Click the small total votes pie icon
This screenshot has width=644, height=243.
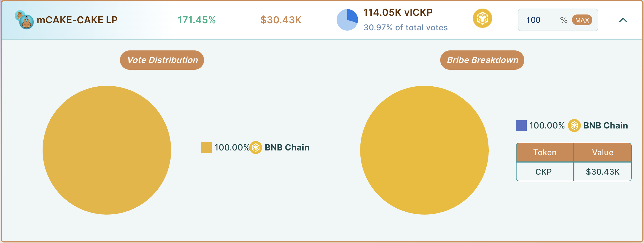coord(347,20)
